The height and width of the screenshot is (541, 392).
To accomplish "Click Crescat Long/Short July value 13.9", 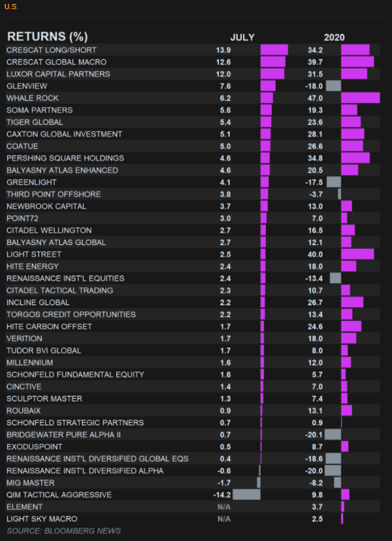I will pos(223,50).
